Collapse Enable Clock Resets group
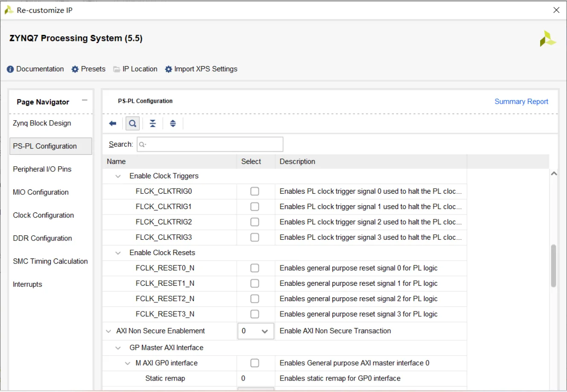 (x=118, y=253)
